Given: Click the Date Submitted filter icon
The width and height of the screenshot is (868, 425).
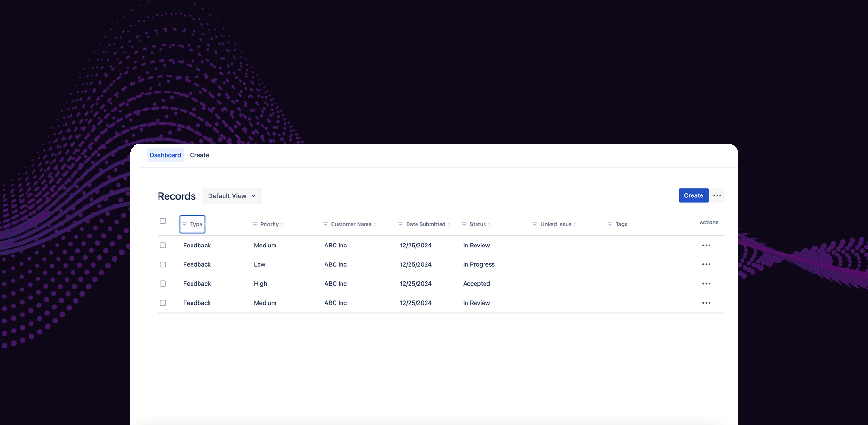Looking at the screenshot, I should (400, 224).
